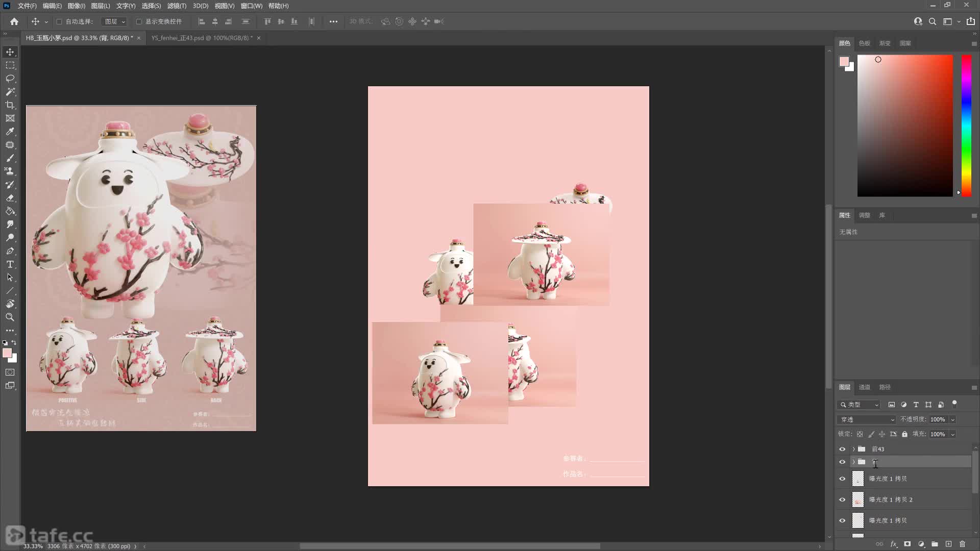Click the 不透明度 100% value field
The height and width of the screenshot is (551, 980).
point(938,419)
